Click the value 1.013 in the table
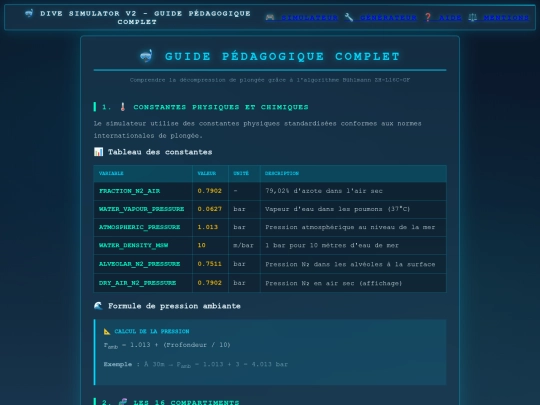Image resolution: width=540 pixels, height=405 pixels. [208, 227]
